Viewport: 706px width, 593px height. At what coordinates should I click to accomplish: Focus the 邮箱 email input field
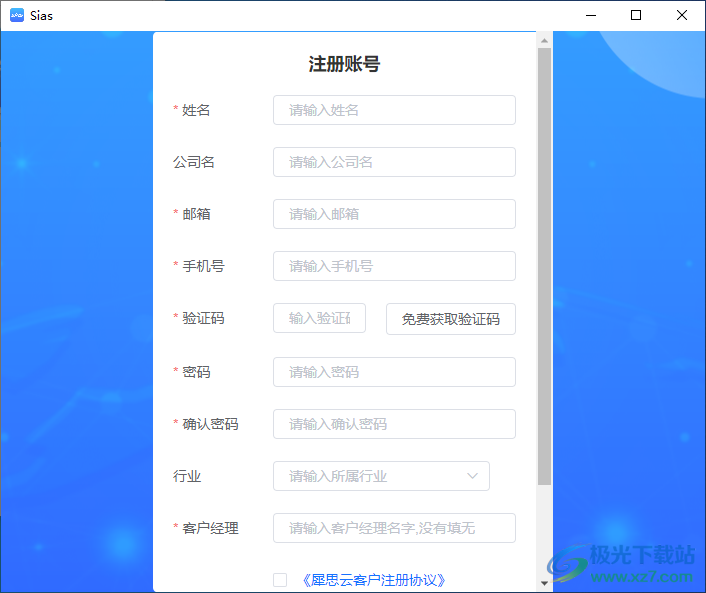pyautogui.click(x=394, y=214)
